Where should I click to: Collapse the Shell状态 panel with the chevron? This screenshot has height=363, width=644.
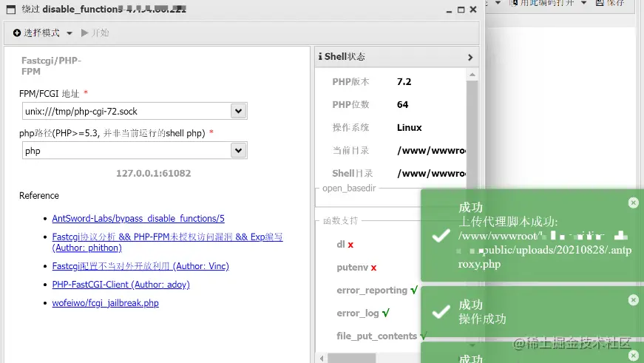tap(470, 58)
